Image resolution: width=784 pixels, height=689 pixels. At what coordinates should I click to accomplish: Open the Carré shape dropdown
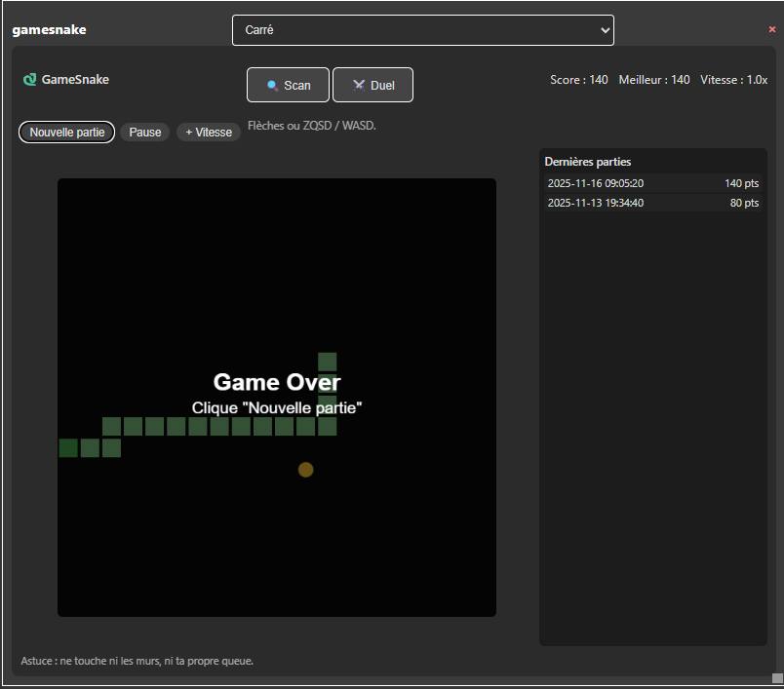[x=422, y=30]
